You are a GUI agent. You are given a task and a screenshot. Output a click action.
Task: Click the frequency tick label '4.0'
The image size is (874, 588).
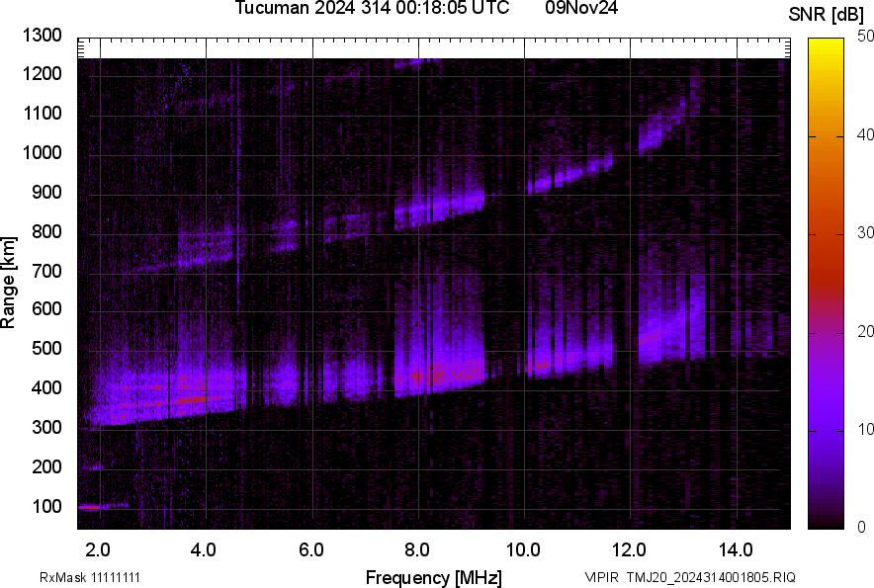pos(204,550)
